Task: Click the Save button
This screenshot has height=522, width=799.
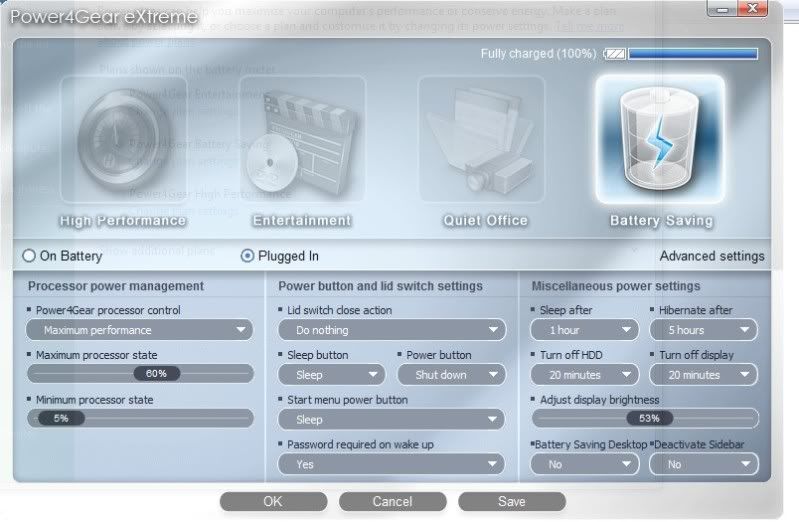Action: click(x=512, y=502)
